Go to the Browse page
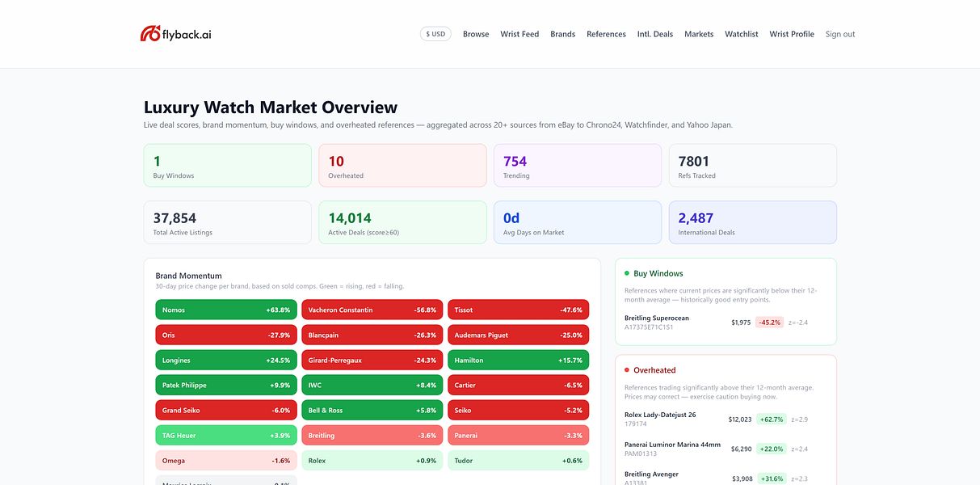Screen dimensions: 980x485 (476, 34)
